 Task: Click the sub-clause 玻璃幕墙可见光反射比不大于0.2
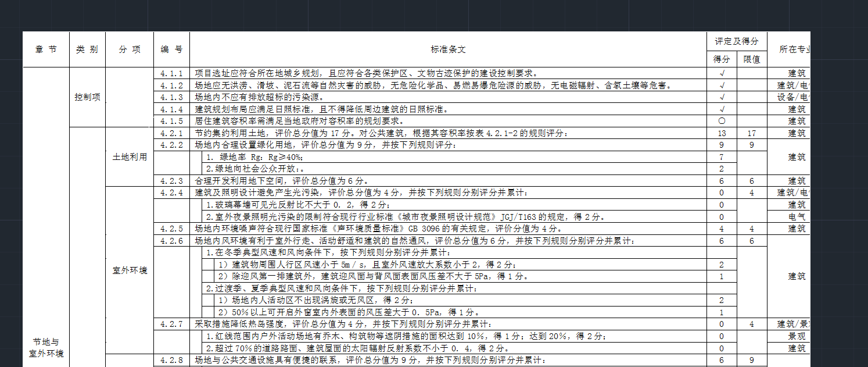pos(298,205)
